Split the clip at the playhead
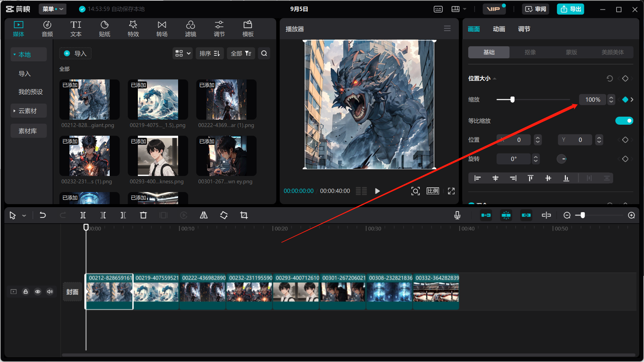Viewport: 644px width, 362px height. 83,215
